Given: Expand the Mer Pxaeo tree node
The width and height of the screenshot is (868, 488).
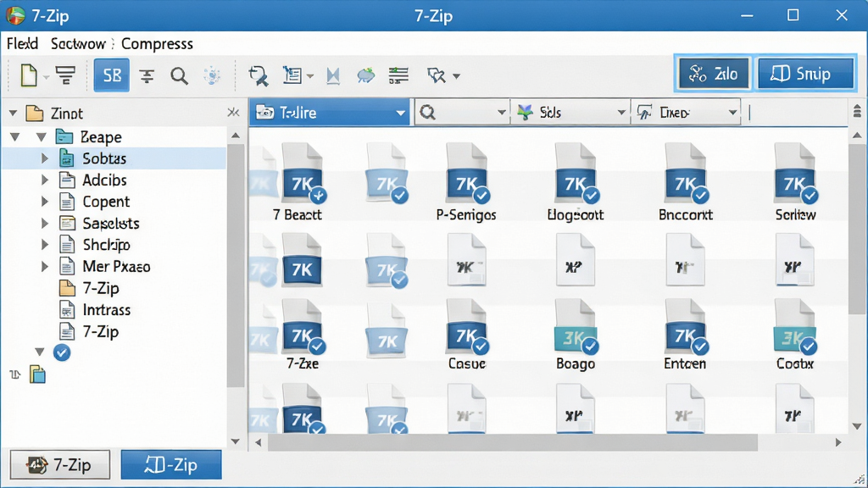Looking at the screenshot, I should pyautogui.click(x=45, y=266).
